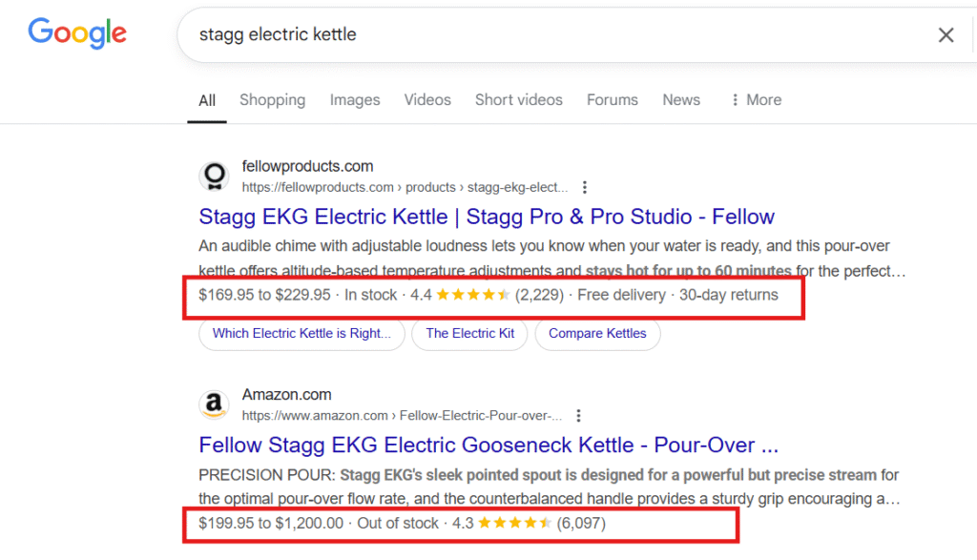Viewport: 977px width, 560px height.
Task: Switch to the Forums tab
Action: (612, 99)
